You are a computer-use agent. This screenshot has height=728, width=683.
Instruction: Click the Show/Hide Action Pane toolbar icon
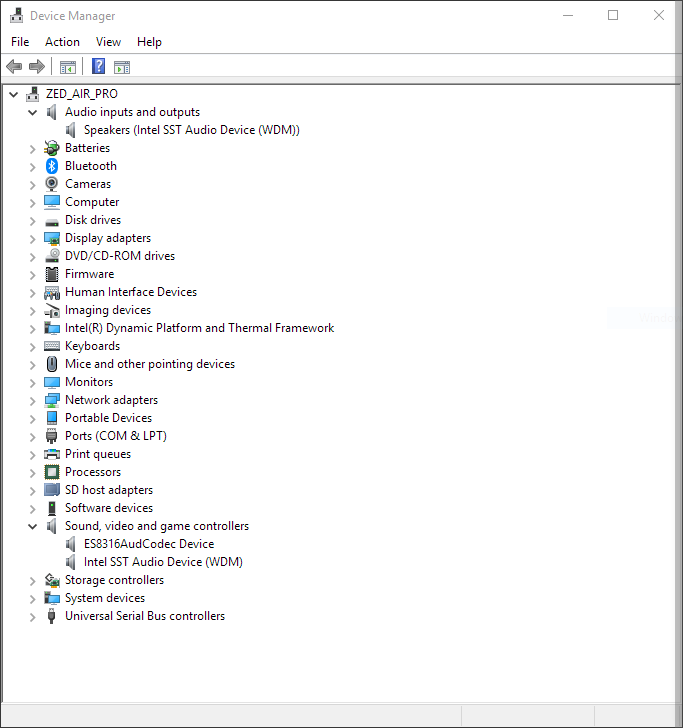122,67
